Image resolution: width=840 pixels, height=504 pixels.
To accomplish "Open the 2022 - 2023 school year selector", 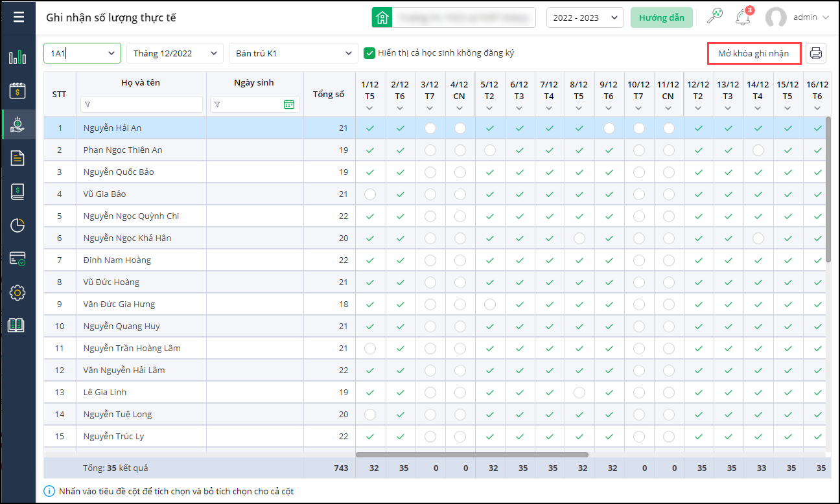I will click(x=585, y=17).
